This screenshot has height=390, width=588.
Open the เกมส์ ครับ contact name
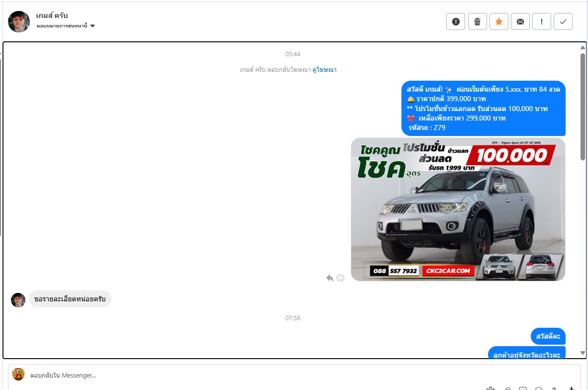(52, 15)
